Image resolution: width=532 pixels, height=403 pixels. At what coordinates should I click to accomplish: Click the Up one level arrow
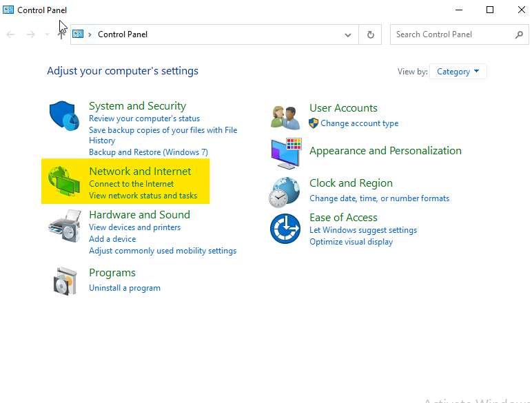coord(61,34)
